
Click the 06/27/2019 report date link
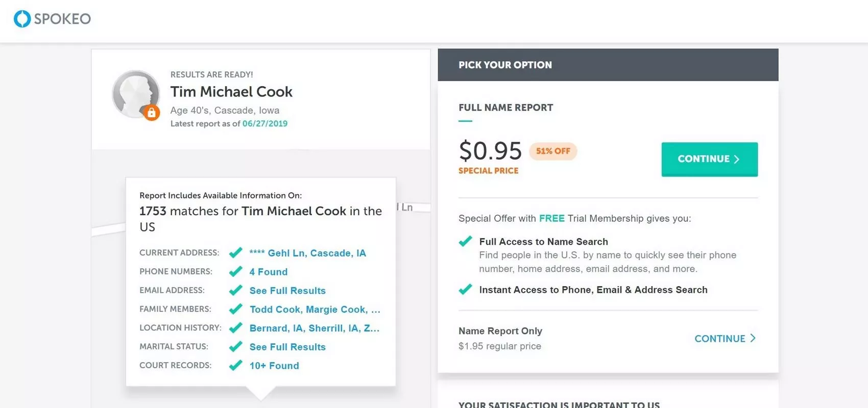pos(265,123)
